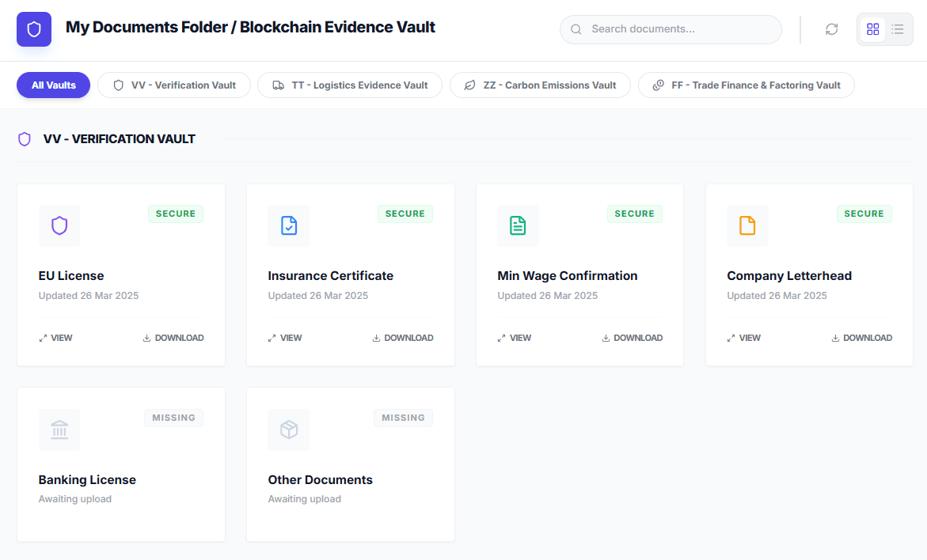This screenshot has width=927, height=560.
Task: Click SECURE badge on Company Letterhead
Action: pos(864,214)
